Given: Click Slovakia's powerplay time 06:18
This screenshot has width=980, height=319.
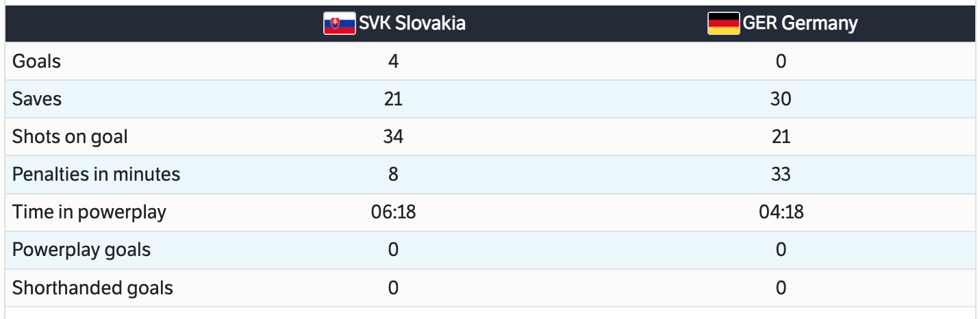Looking at the screenshot, I should point(393,212).
